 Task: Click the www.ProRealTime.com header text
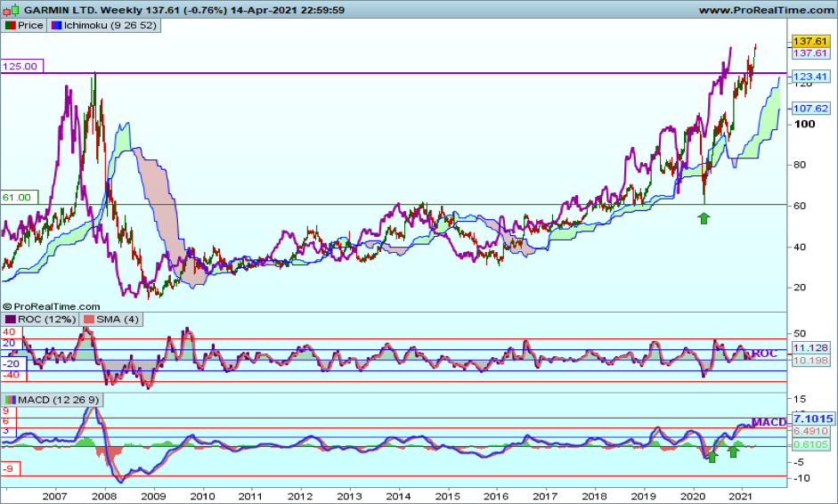(766, 10)
